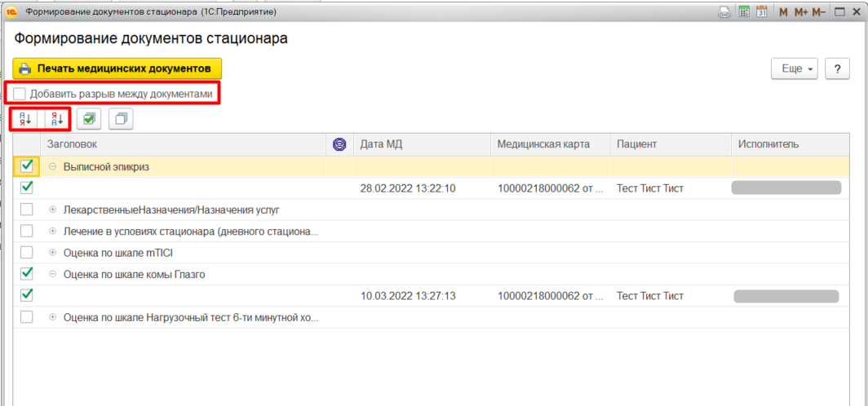
Task: Open the calculator from title bar
Action: 744,12
